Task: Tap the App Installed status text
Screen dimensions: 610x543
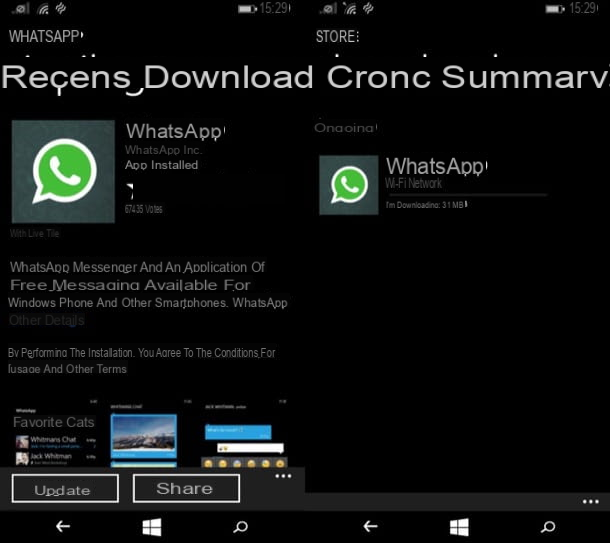Action: 161,165
